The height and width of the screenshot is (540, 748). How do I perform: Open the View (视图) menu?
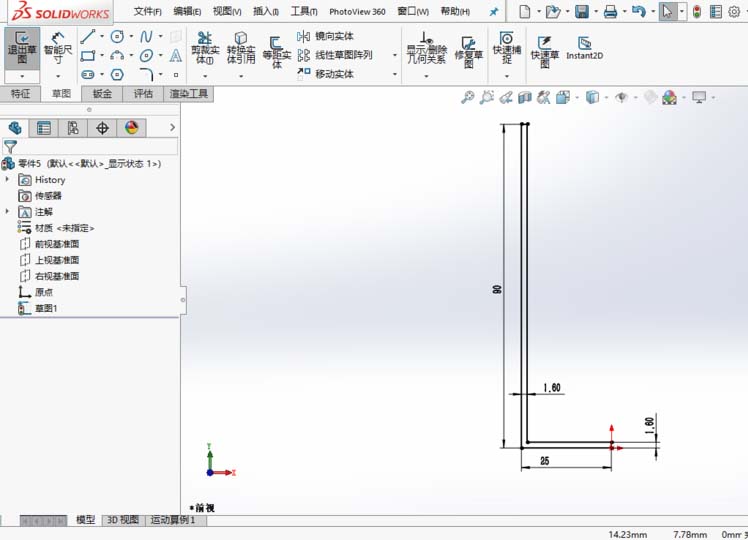(227, 11)
